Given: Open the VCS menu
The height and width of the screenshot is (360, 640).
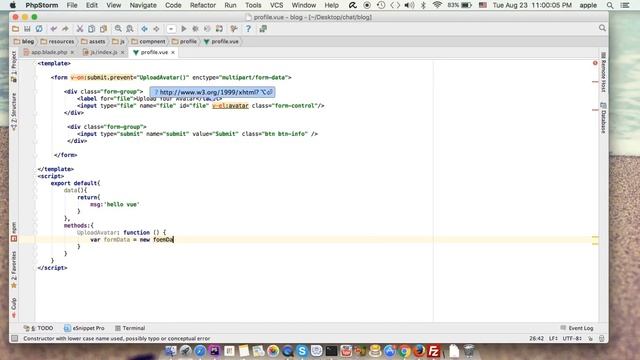Looking at the screenshot, I should pyautogui.click(x=276, y=5).
